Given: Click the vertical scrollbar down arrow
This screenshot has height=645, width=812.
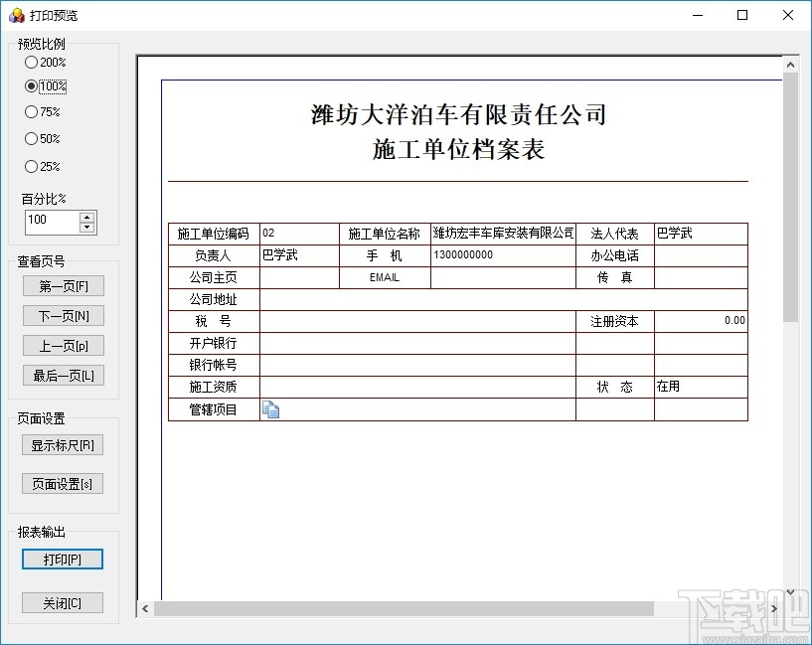Looking at the screenshot, I should (791, 590).
